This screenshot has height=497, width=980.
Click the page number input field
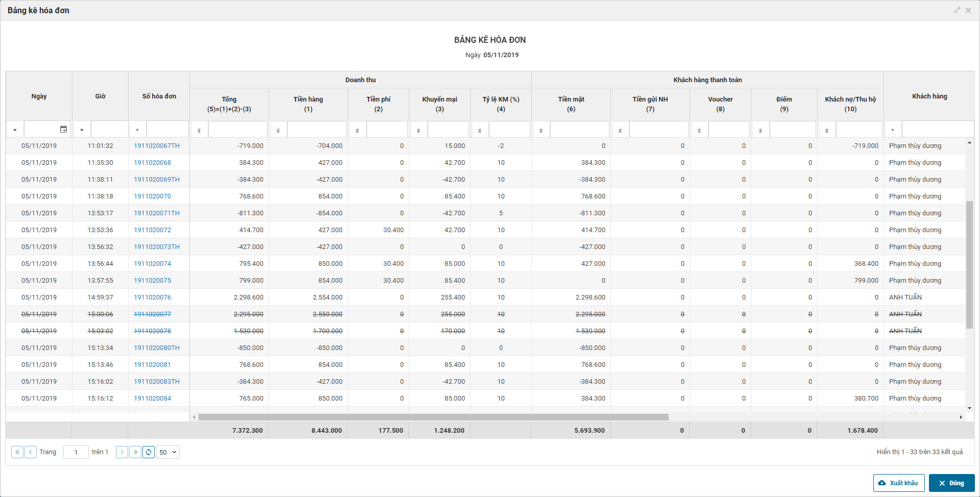tap(76, 452)
